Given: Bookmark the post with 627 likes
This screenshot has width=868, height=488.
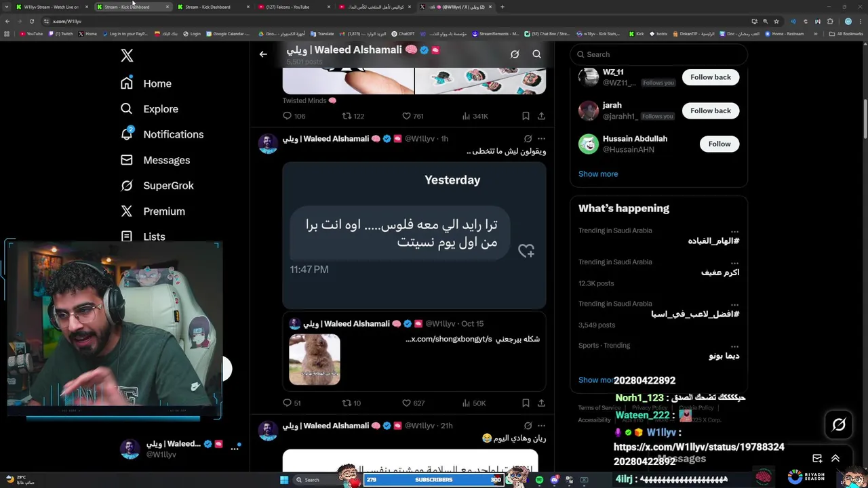Looking at the screenshot, I should point(526,403).
